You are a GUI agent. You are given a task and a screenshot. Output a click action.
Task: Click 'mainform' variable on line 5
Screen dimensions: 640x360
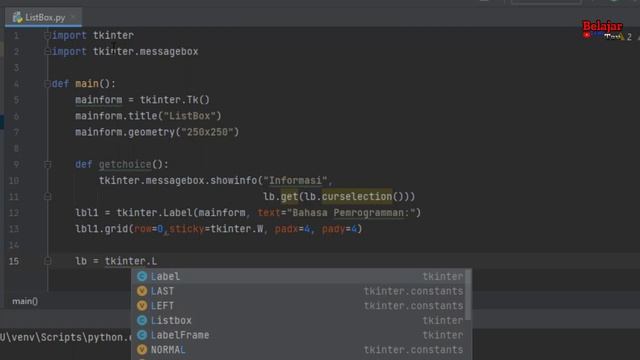pyautogui.click(x=98, y=100)
